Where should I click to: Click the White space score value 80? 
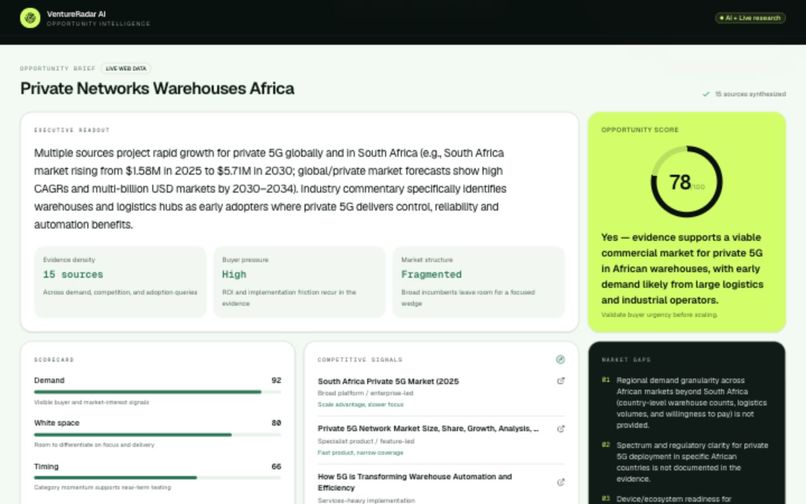point(276,423)
